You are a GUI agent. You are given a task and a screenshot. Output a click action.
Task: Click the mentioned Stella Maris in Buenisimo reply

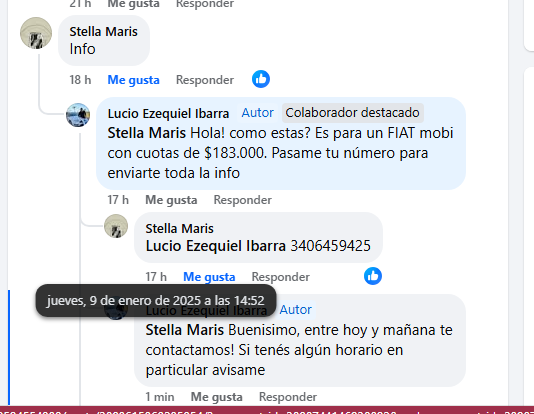(x=185, y=330)
